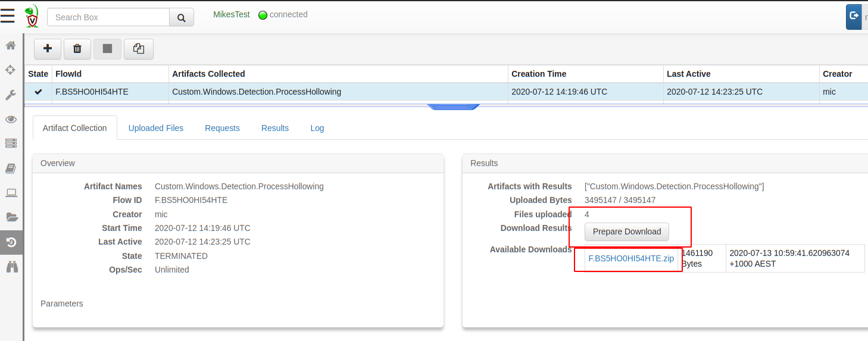Switch to the Log tab
868x341 pixels.
pos(317,128)
